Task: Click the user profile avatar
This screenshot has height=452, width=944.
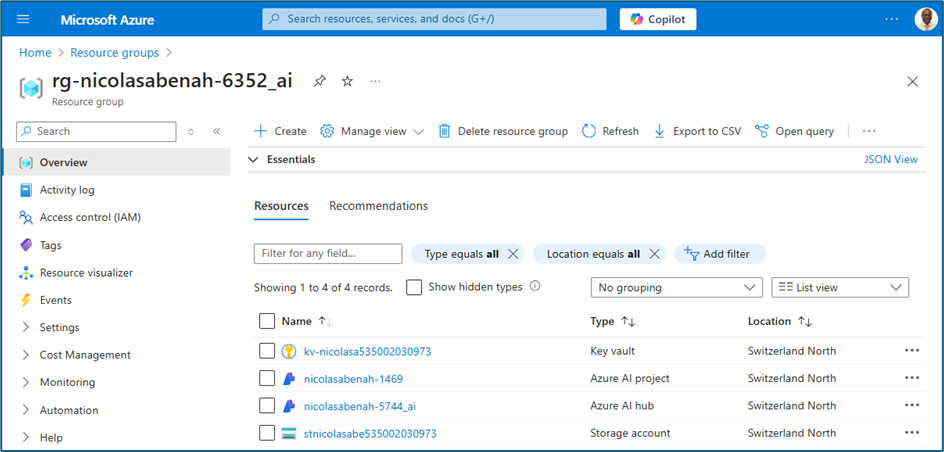Action: [926, 19]
